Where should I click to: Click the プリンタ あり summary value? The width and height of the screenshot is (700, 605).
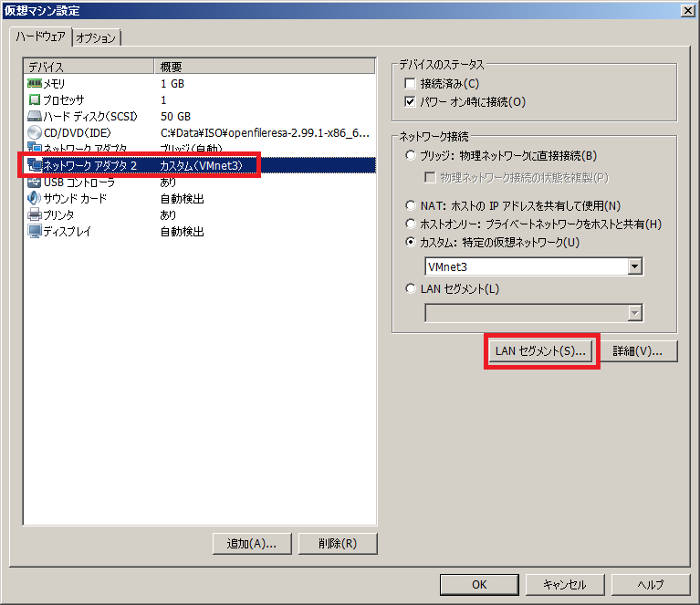[168, 215]
